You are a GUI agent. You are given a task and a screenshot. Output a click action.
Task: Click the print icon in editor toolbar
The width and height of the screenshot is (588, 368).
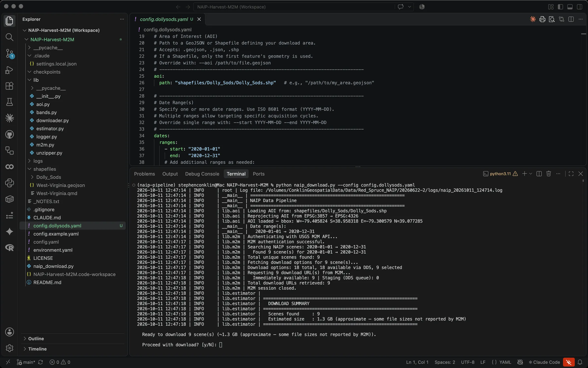[x=542, y=19]
